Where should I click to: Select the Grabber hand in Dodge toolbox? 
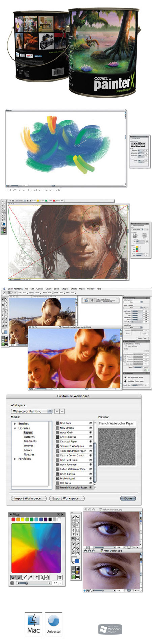[x=77, y=553]
